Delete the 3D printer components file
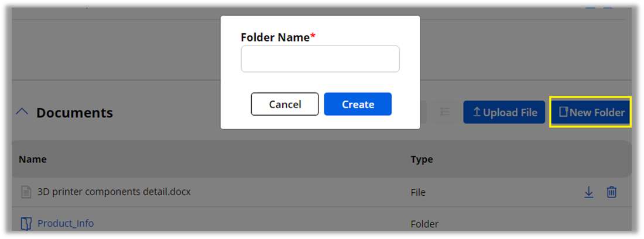The width and height of the screenshot is (644, 239). coord(611,192)
